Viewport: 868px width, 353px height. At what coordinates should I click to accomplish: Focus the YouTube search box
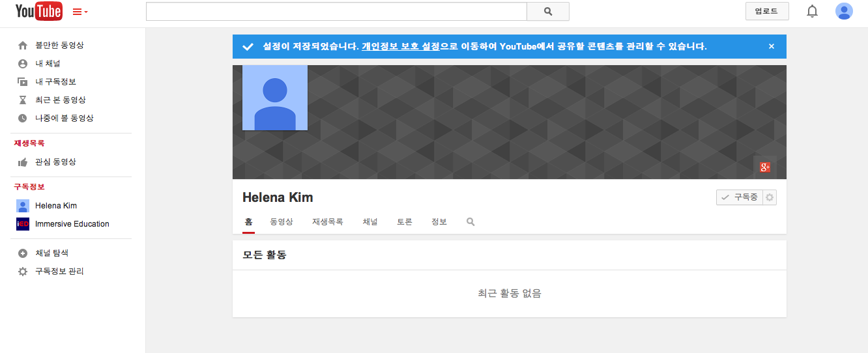[x=336, y=11]
